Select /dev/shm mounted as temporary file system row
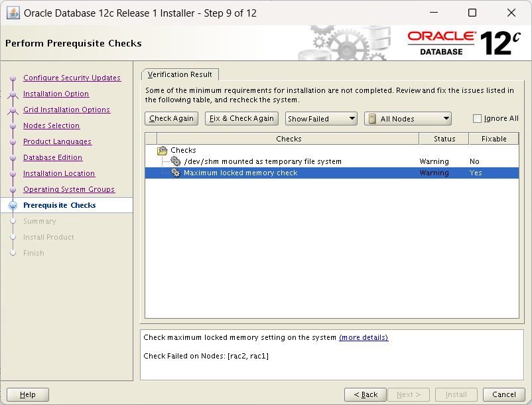Screen dimensions: 532x405 pyautogui.click(x=332, y=161)
